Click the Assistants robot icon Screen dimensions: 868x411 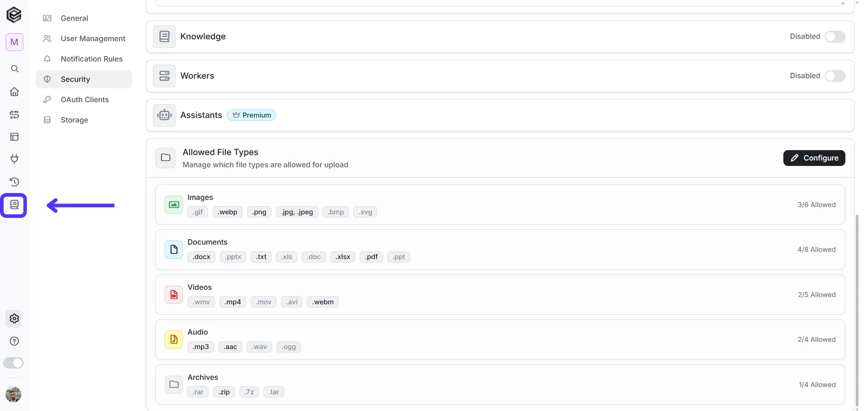pyautogui.click(x=164, y=115)
